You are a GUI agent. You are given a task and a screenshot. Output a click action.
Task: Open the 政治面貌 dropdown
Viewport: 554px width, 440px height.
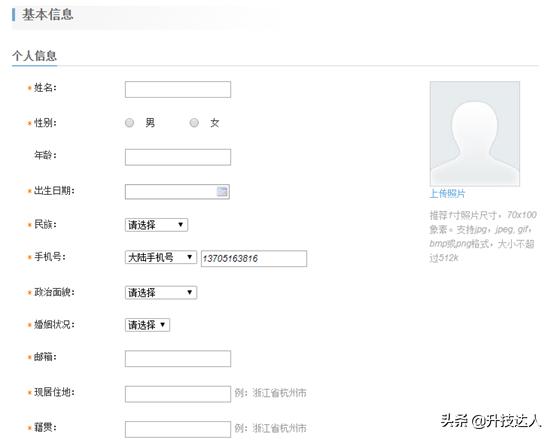pos(161,293)
